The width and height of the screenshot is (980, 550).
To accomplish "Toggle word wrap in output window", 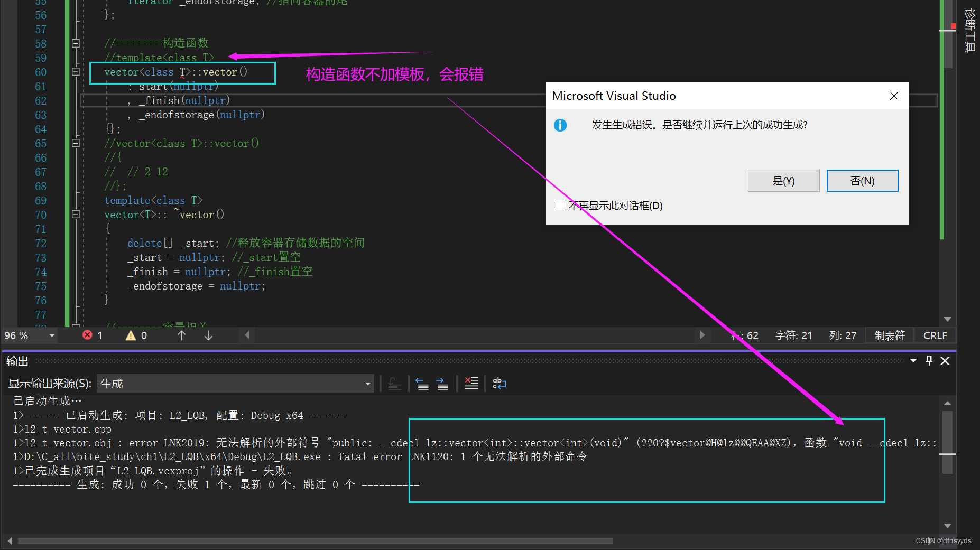I will pyautogui.click(x=499, y=384).
